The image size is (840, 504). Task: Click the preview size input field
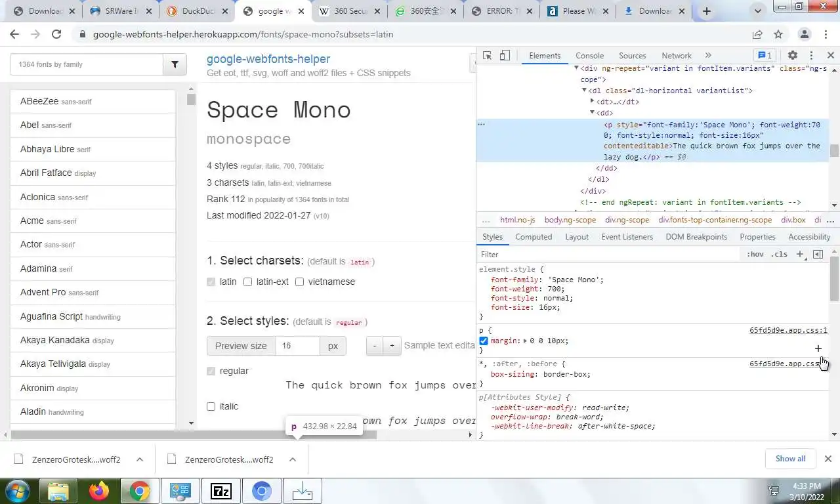coord(298,346)
